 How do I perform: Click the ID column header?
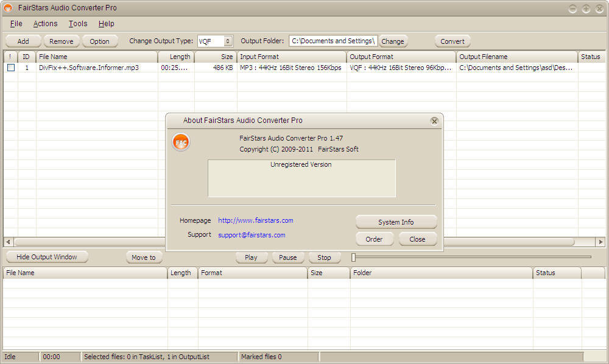click(x=26, y=57)
